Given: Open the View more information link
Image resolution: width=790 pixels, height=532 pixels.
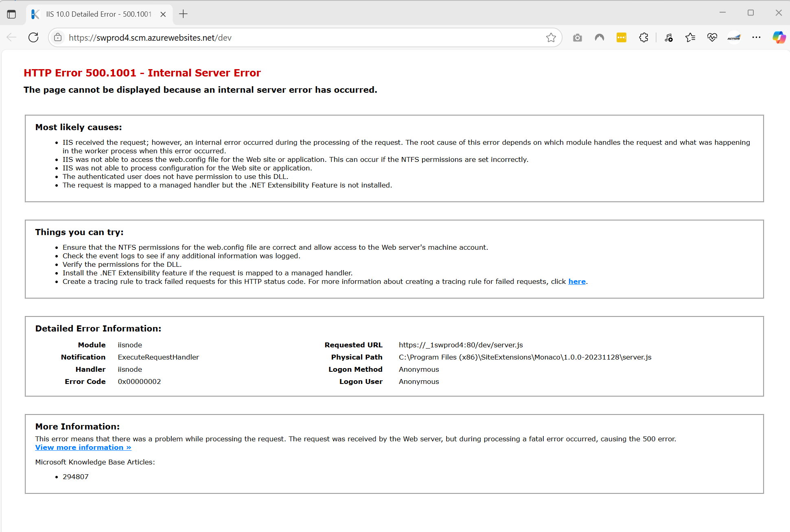Looking at the screenshot, I should tap(83, 447).
